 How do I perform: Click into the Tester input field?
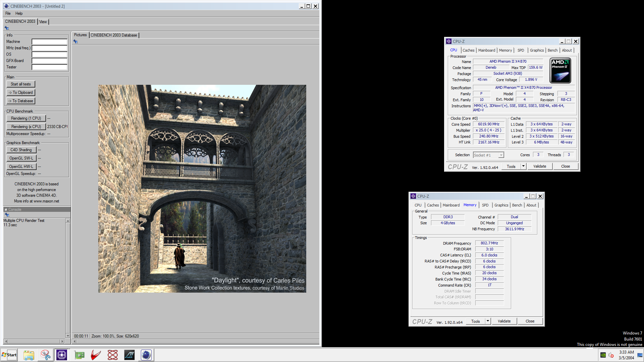(x=50, y=67)
